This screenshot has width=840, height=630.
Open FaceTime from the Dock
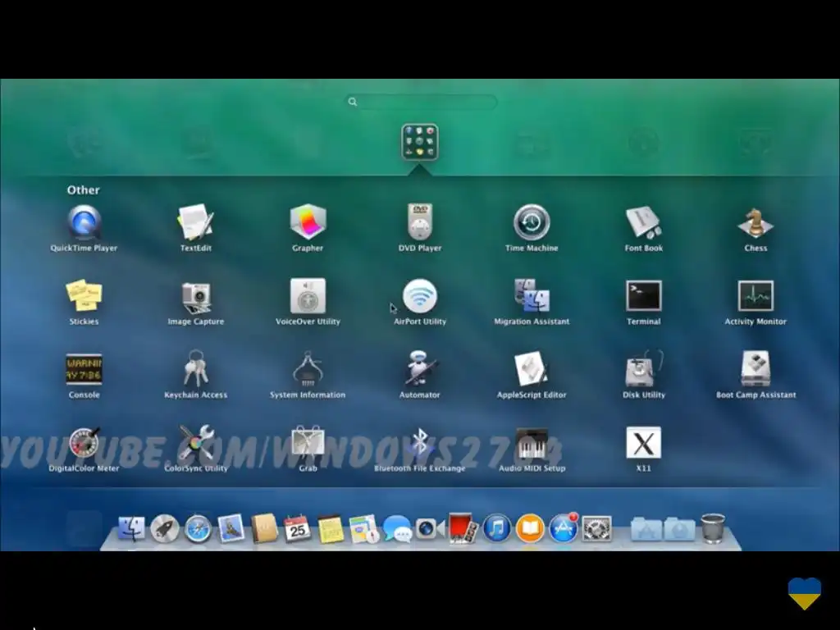(430, 529)
